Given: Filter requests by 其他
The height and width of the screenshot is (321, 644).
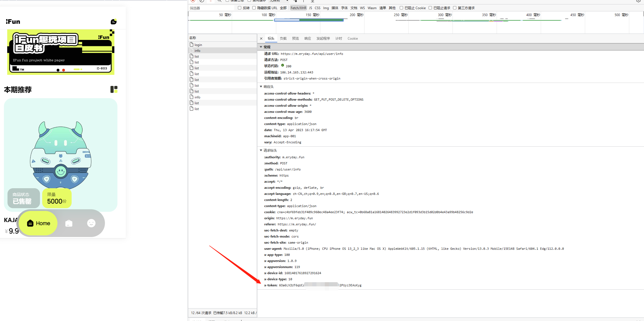Looking at the screenshot, I should click(x=392, y=8).
